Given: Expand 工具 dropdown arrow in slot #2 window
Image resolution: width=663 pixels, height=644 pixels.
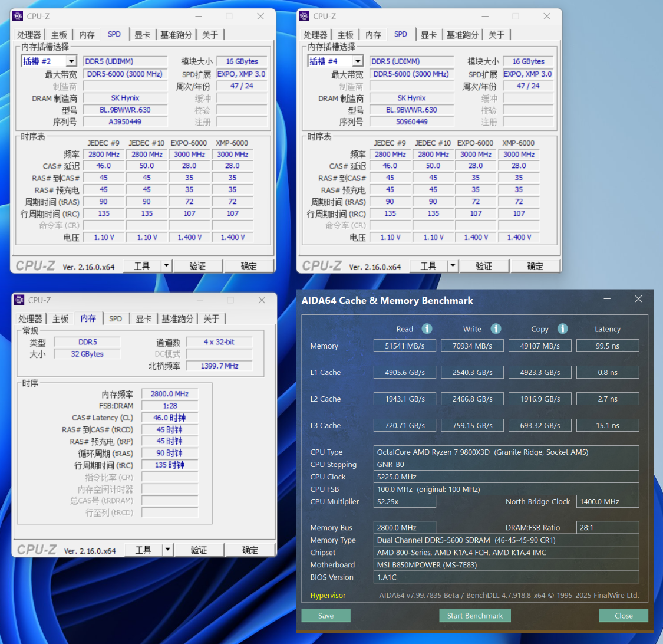Looking at the screenshot, I should pos(167,266).
